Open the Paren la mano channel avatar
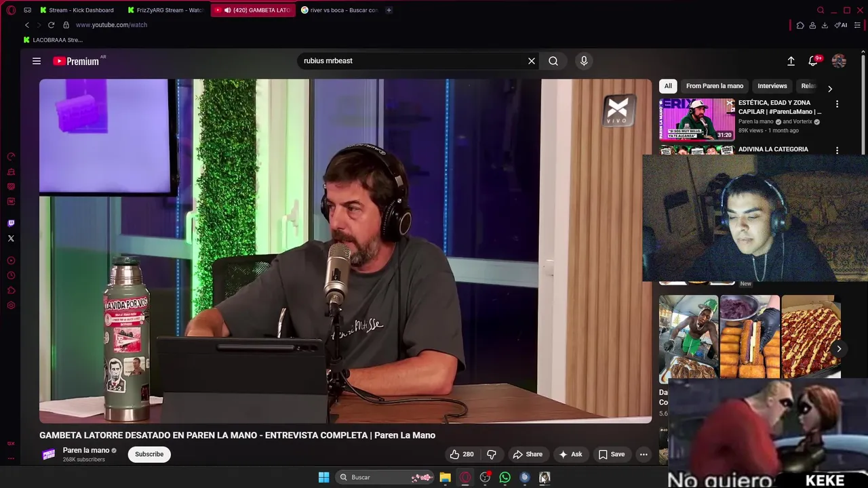Screen dimensions: 868x488 point(48,455)
